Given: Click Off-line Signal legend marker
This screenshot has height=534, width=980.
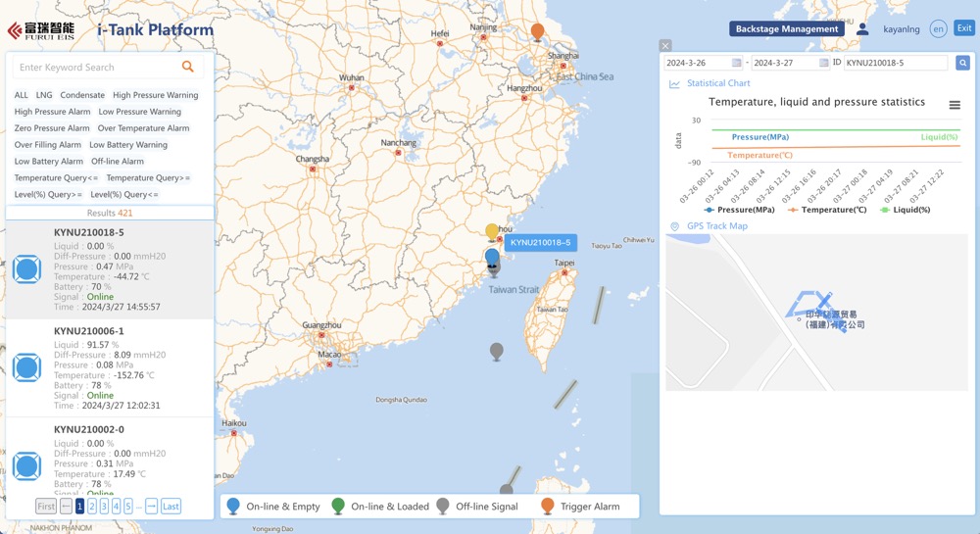Looking at the screenshot, I should click(443, 506).
